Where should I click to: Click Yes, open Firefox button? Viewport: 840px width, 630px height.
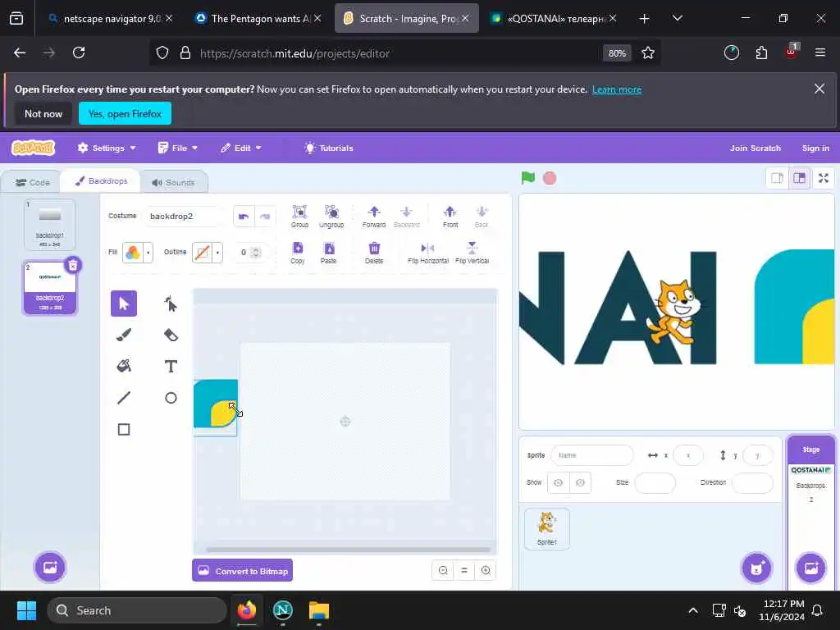tap(125, 113)
